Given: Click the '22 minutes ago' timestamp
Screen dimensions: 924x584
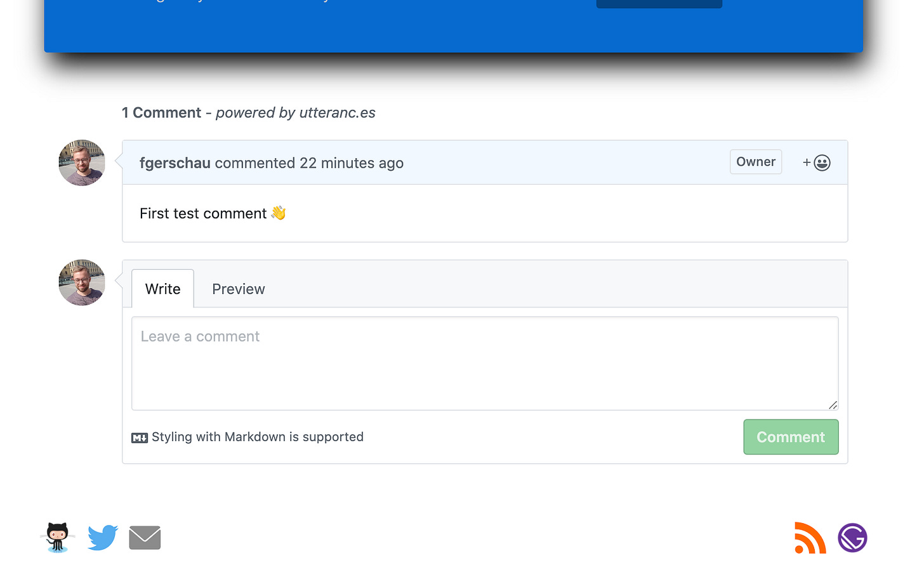Looking at the screenshot, I should coord(351,163).
